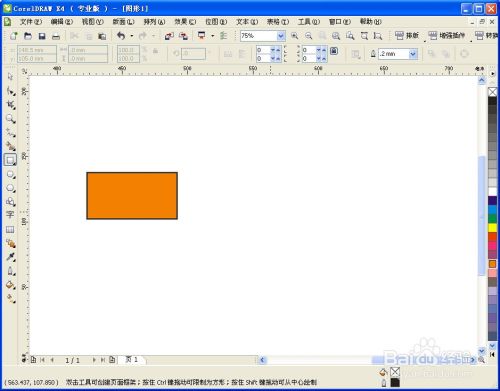The height and width of the screenshot is (391, 500).
Task: Select the Pick tool in the toolbox
Action: 10,77
